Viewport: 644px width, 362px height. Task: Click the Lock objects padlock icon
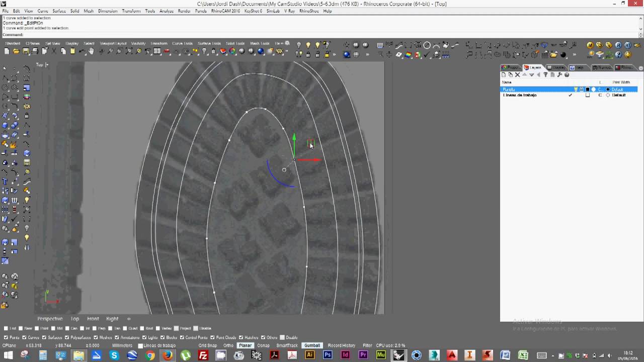pyautogui.click(x=213, y=51)
